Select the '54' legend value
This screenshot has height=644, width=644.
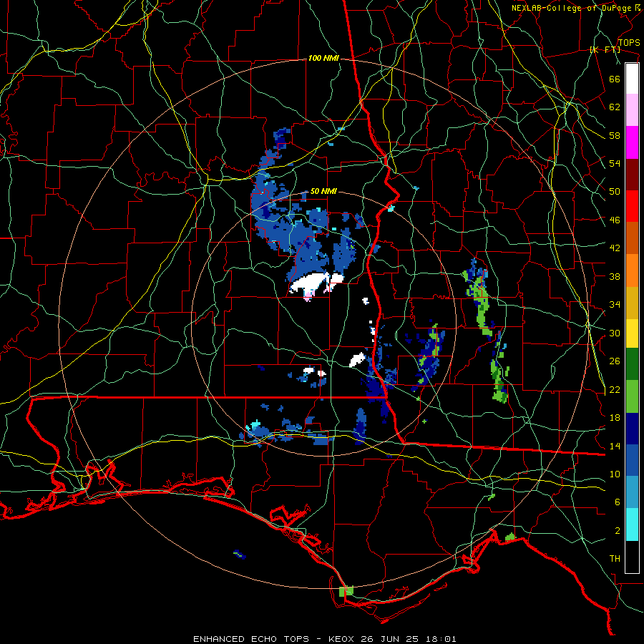pyautogui.click(x=615, y=163)
